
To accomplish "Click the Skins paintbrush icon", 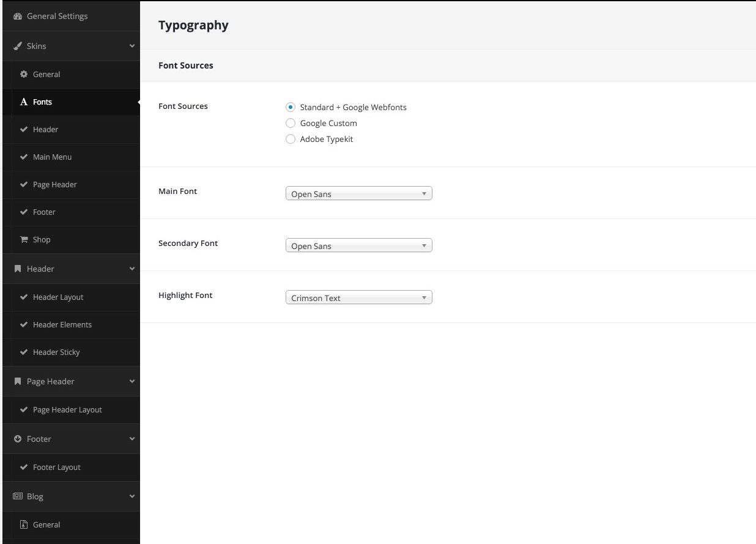I will pos(18,47).
